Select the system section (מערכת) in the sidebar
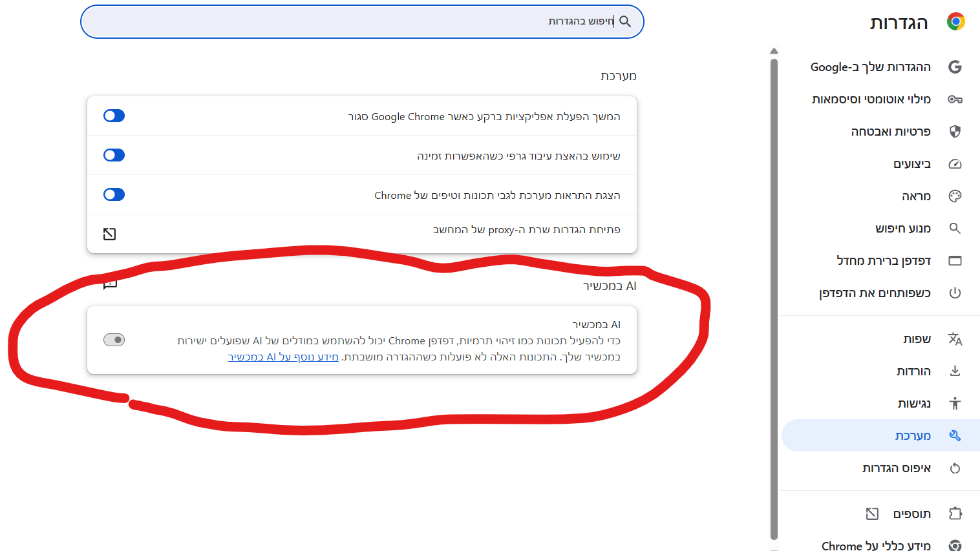This screenshot has height=551, width=980. coord(880,436)
